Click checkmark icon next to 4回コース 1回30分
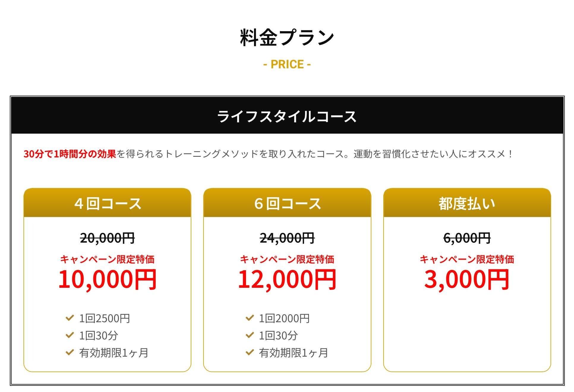The image size is (574, 392). point(70,335)
